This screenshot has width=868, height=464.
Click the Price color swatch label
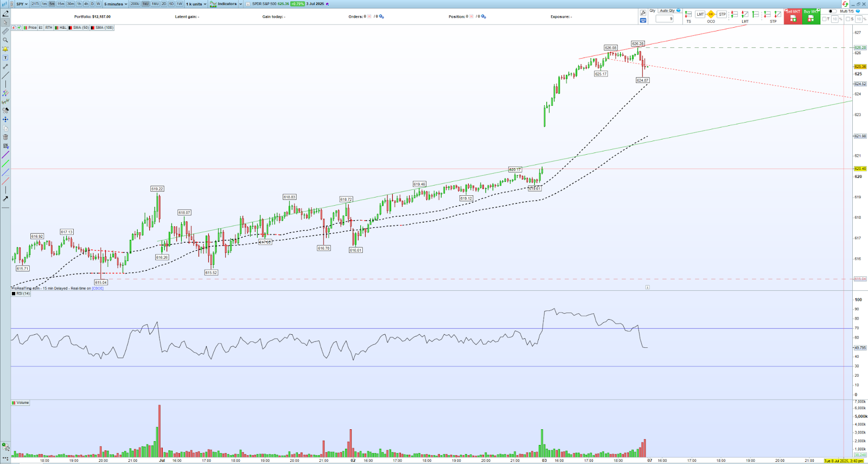point(30,28)
